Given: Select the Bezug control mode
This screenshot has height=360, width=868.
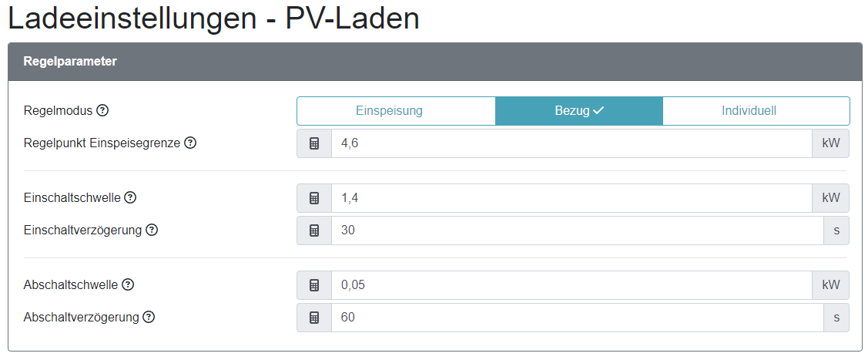Looking at the screenshot, I should [x=578, y=111].
